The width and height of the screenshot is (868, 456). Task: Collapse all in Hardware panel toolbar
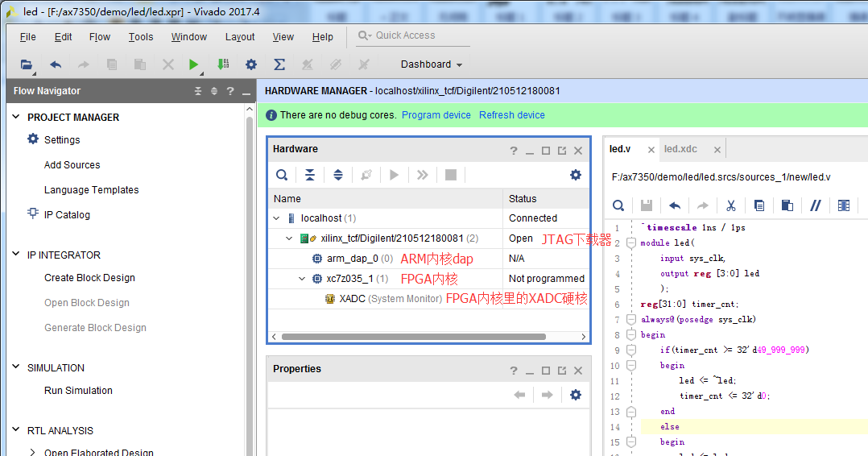pos(310,175)
